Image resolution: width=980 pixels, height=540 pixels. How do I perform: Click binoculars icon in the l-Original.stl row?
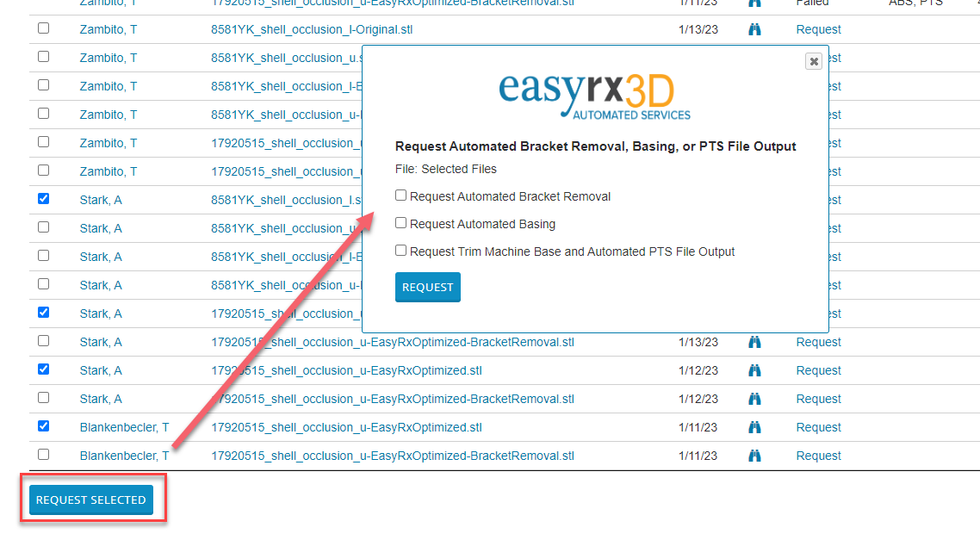[754, 29]
